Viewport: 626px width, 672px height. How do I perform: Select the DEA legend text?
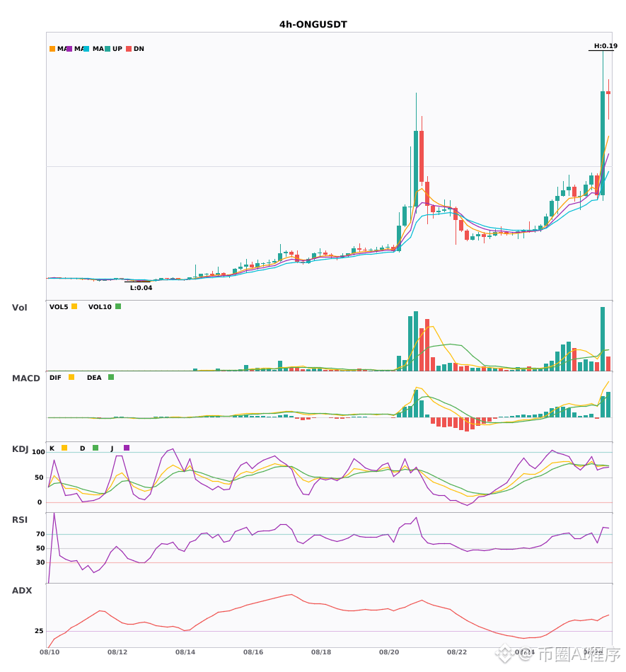pos(94,378)
